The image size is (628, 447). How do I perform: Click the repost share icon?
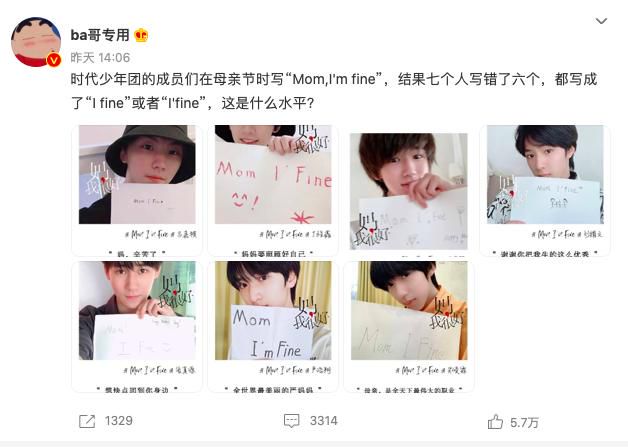pos(87,421)
